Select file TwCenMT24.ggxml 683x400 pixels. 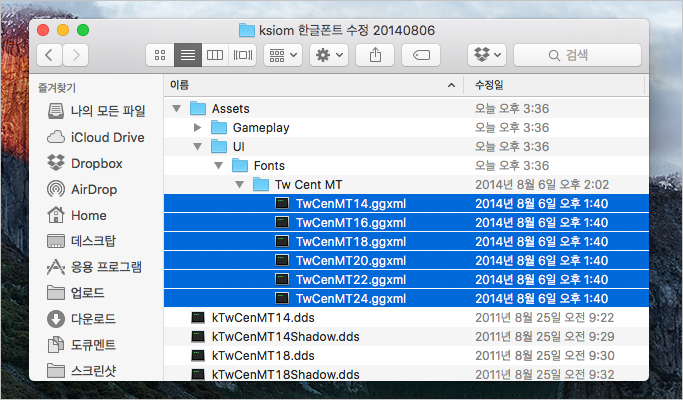tap(406, 298)
